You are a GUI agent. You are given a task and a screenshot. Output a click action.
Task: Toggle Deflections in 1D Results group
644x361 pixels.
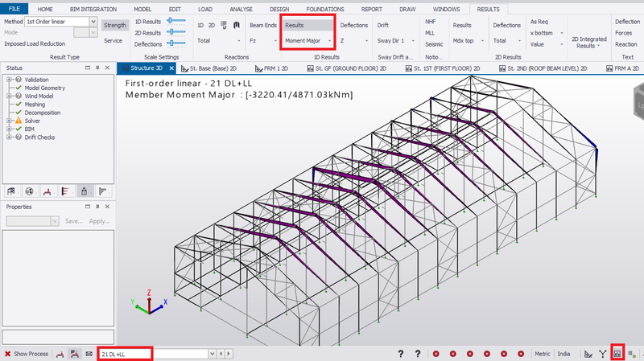point(353,25)
